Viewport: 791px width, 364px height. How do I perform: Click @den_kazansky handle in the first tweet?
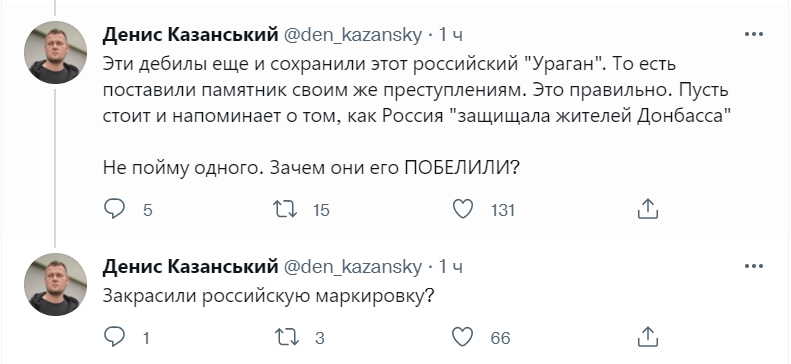tap(353, 35)
